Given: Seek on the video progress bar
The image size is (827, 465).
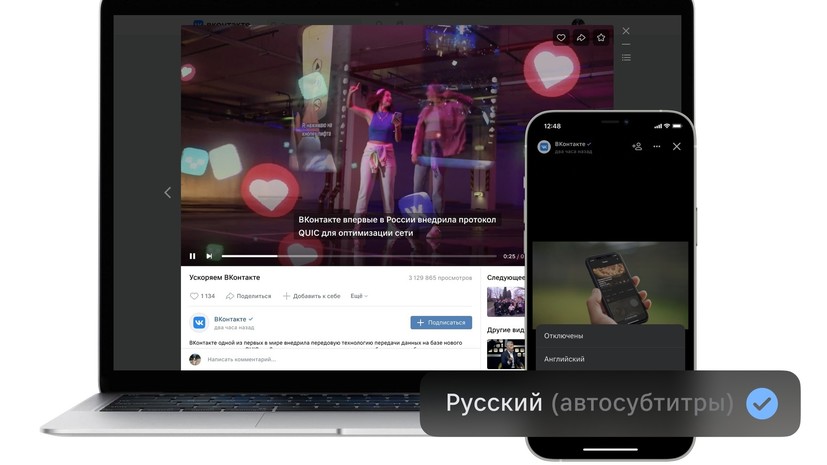Looking at the screenshot, I should click(359, 256).
